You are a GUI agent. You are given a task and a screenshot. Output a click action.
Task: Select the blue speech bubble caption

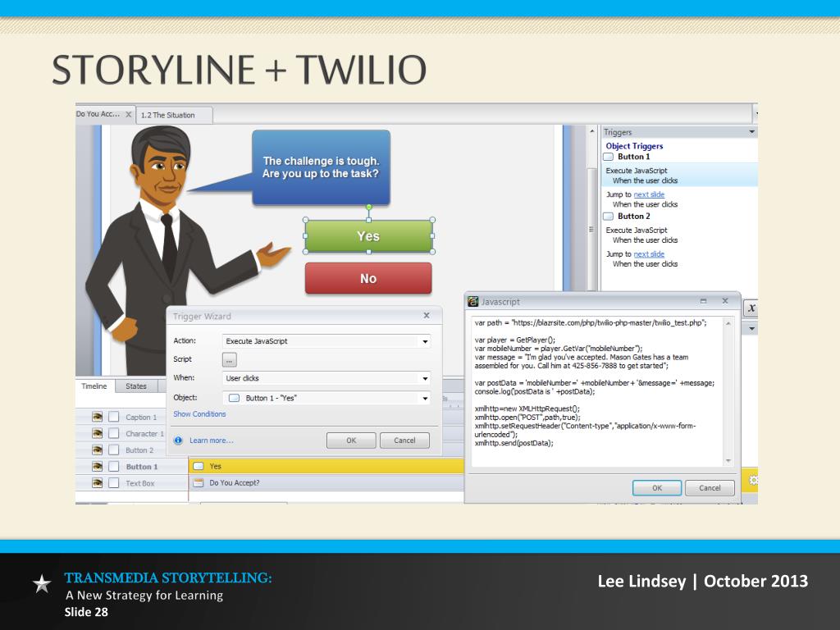321,167
